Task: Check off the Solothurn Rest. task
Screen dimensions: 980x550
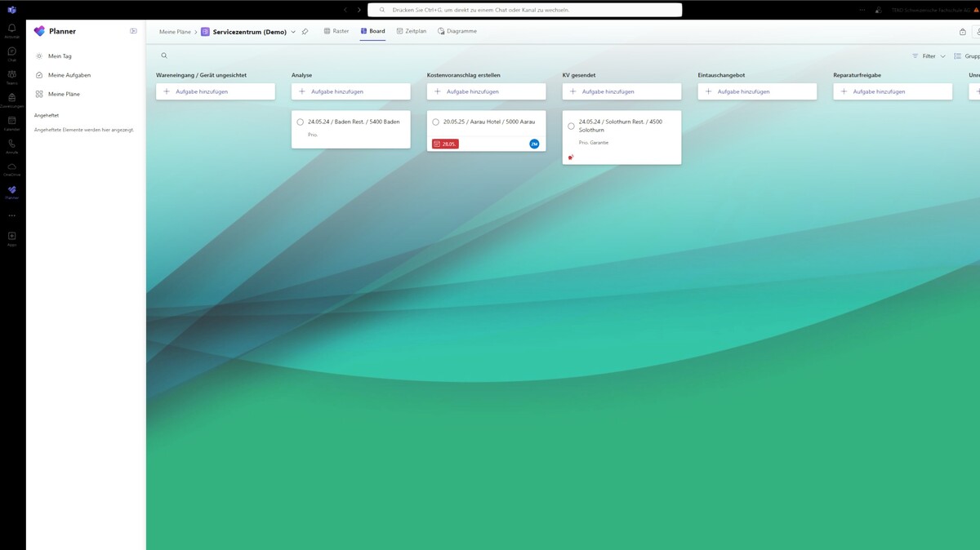Action: [571, 126]
